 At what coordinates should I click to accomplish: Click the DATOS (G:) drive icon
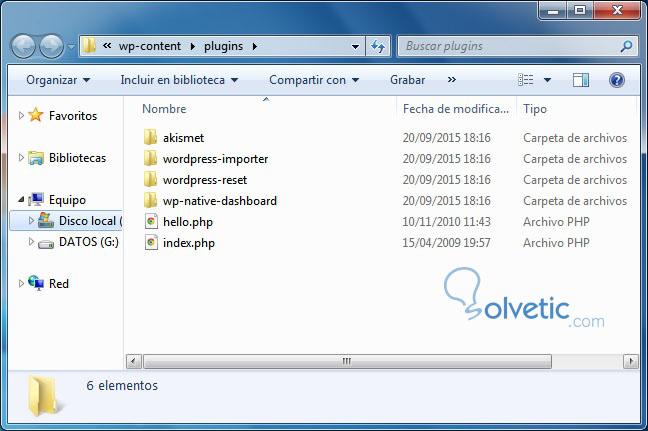pyautogui.click(x=46, y=244)
